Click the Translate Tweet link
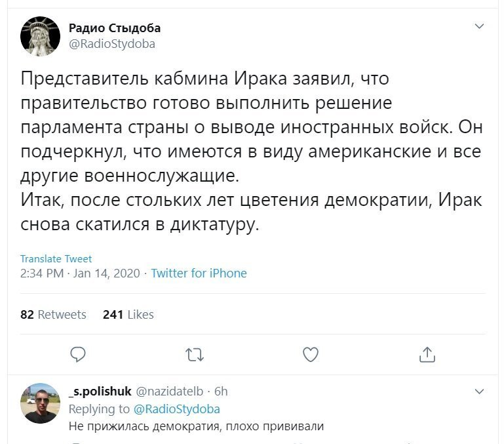Viewport: 504px width, 444px height. click(56, 258)
